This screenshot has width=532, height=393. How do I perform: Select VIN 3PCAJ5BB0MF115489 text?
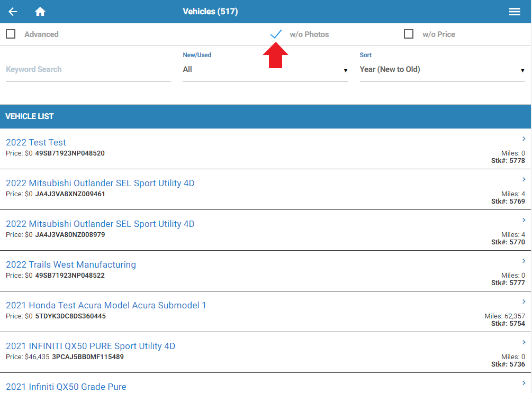point(88,357)
